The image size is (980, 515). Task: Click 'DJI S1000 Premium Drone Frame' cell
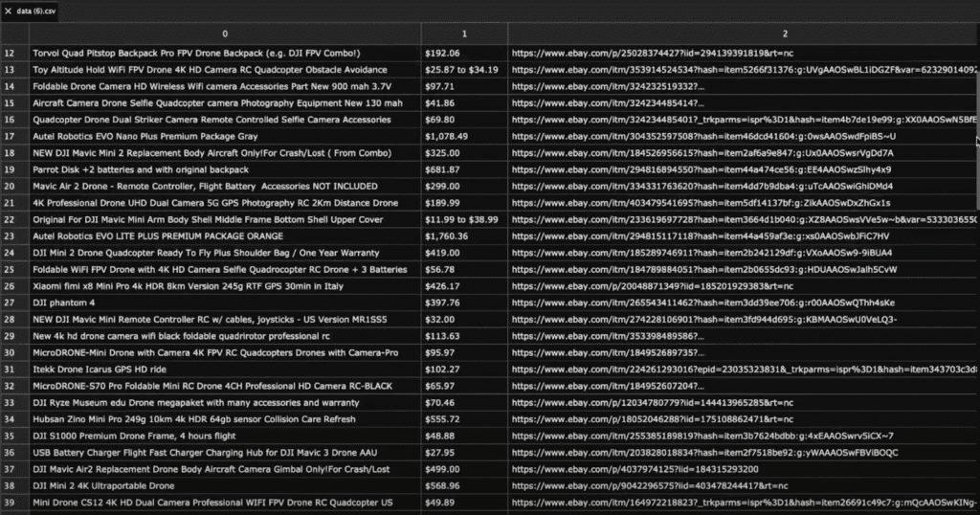tap(225, 437)
